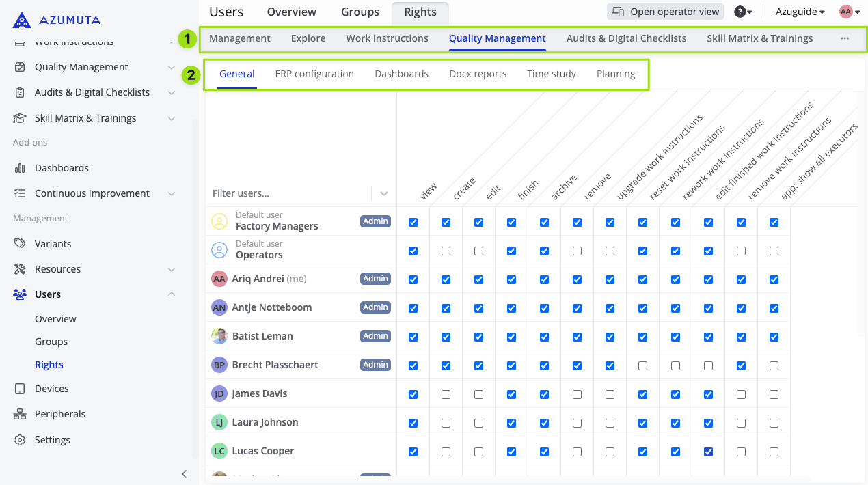Toggle edit permission for James Davis
868x485 pixels.
pos(478,394)
